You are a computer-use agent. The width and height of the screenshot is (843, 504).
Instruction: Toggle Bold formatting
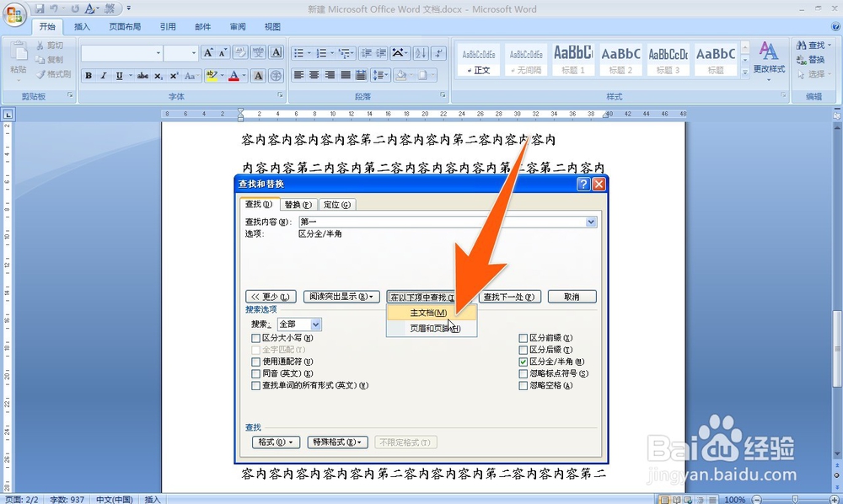(89, 76)
